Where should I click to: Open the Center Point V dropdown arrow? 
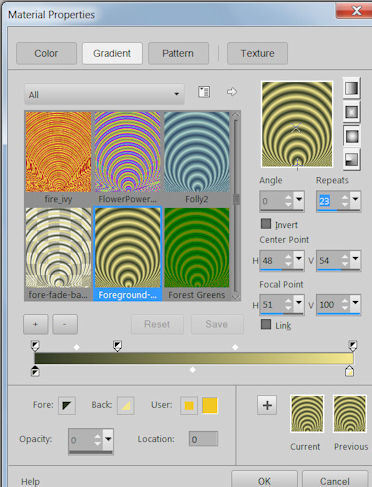[355, 259]
